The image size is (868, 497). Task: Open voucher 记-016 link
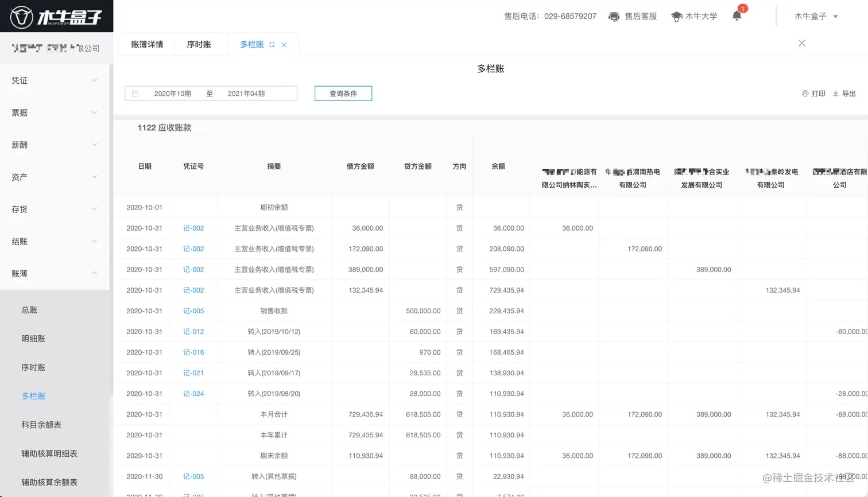tap(193, 352)
